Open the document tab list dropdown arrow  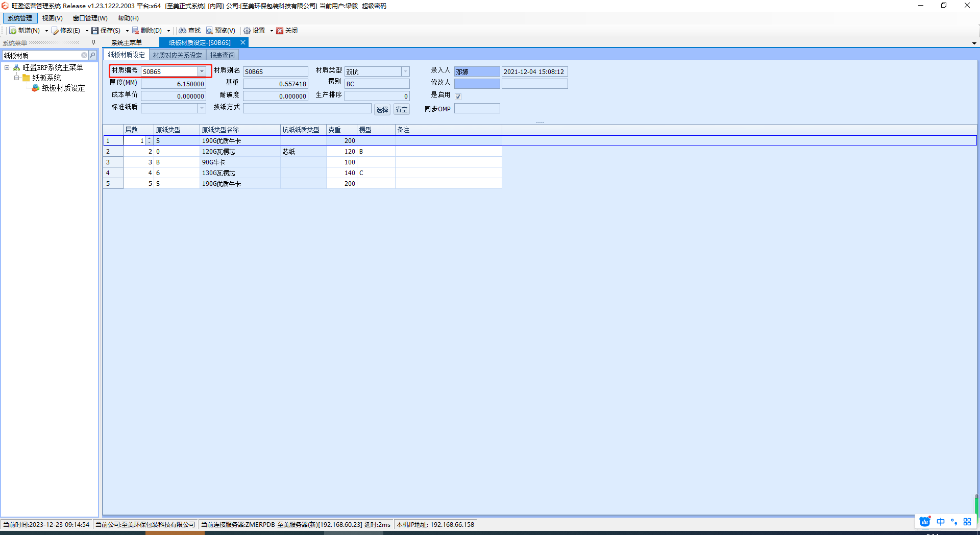(x=974, y=43)
